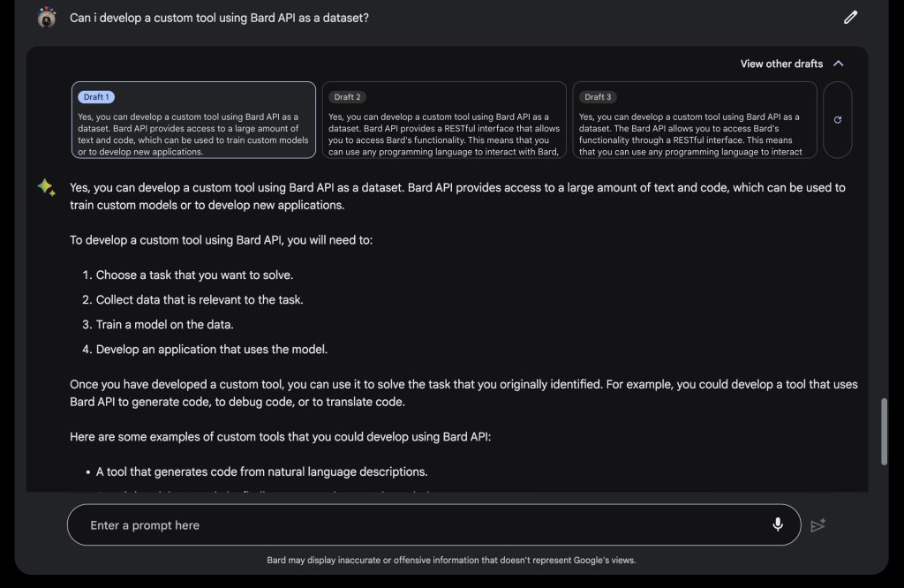
Task: Click the Bard sparkle logo icon
Action: pyautogui.click(x=47, y=187)
